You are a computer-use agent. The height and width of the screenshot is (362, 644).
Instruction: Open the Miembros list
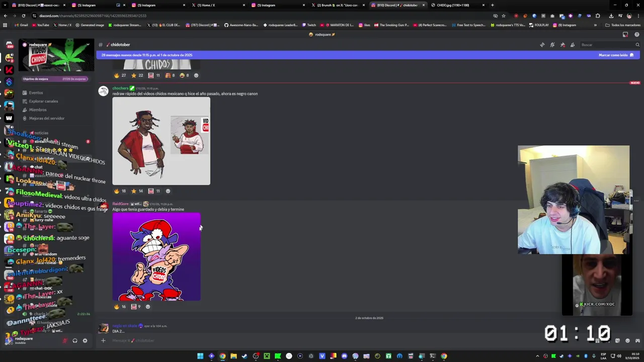[x=38, y=110]
